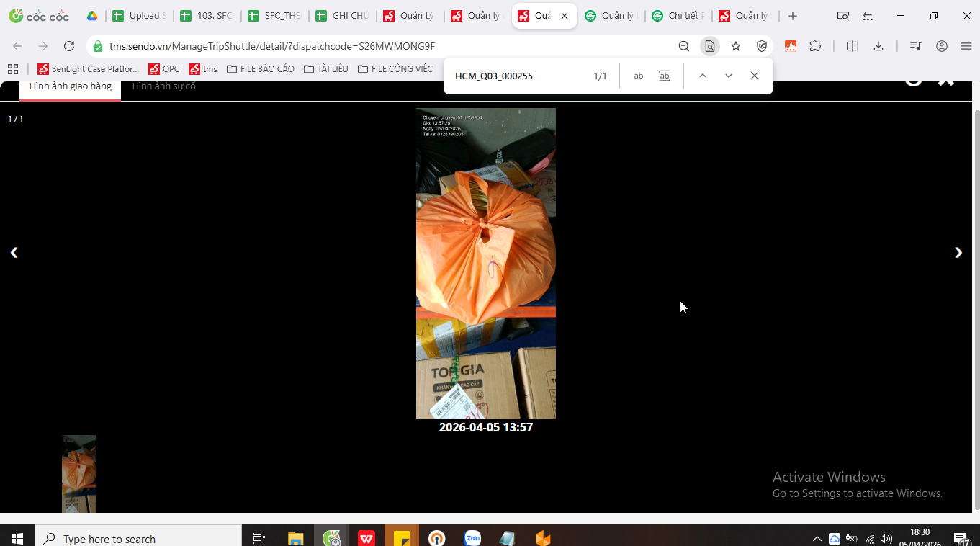
Task: Open the SenLight Case Platform bookmark
Action: pyautogui.click(x=88, y=69)
